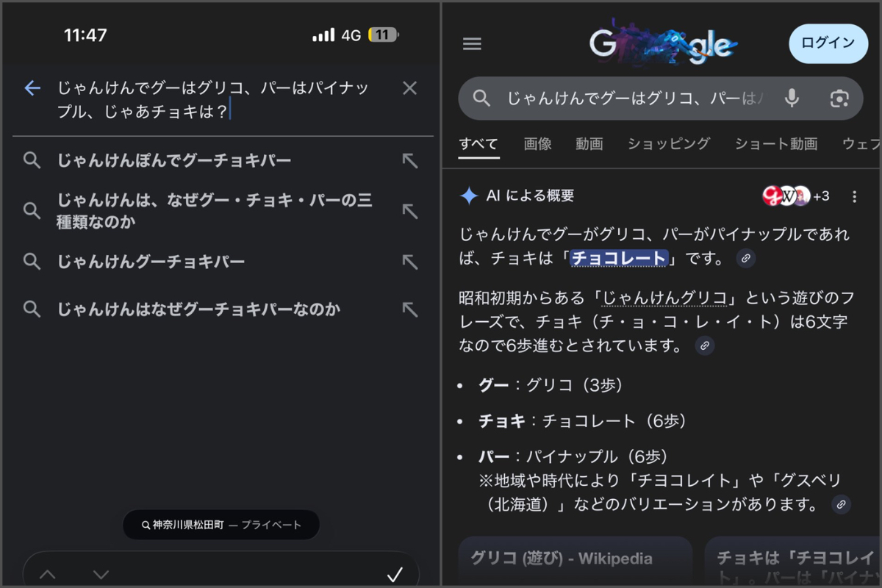Switch to the ショッピング tab
Screen dimensions: 882x588
tap(668, 144)
